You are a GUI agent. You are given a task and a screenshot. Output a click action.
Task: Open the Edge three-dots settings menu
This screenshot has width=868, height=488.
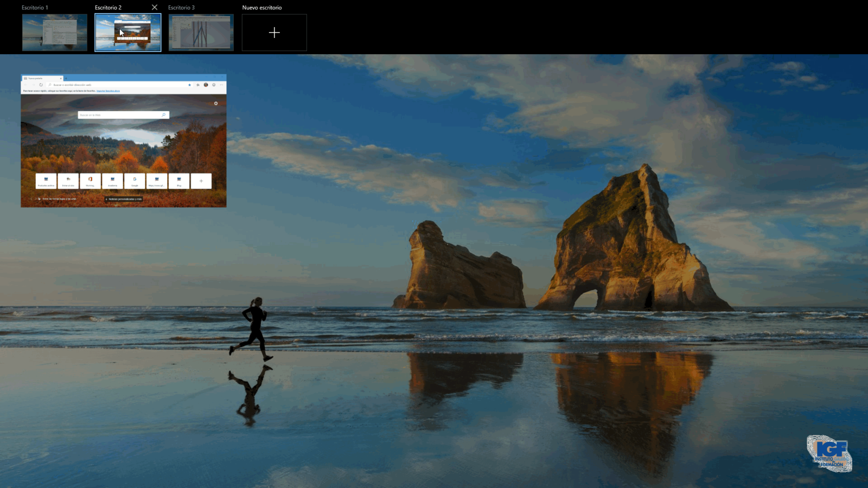click(x=221, y=85)
